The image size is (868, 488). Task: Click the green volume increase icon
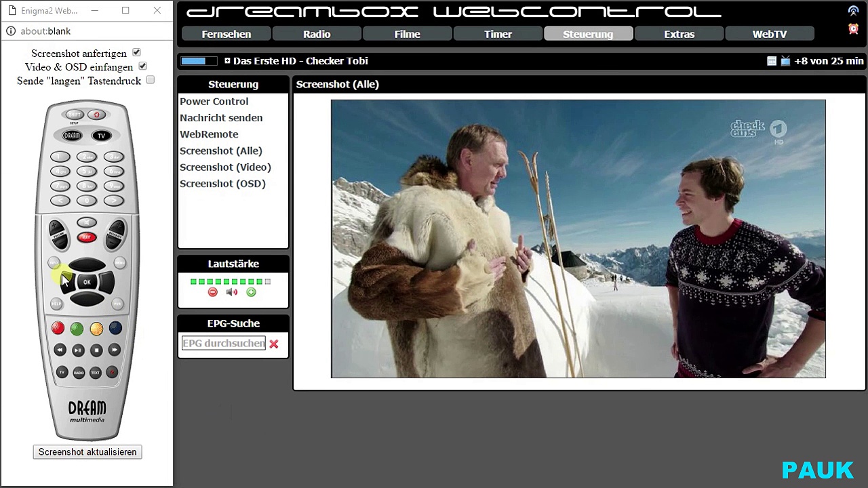click(251, 292)
